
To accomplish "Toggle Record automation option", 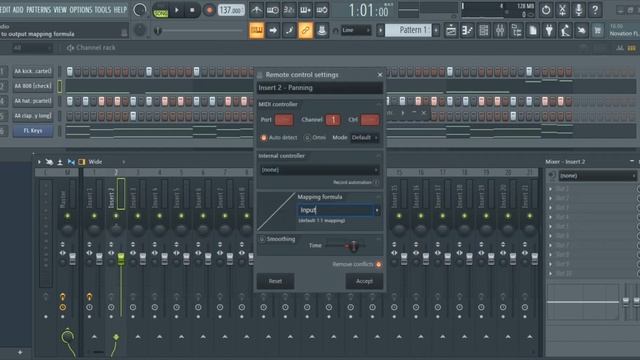I will [377, 182].
